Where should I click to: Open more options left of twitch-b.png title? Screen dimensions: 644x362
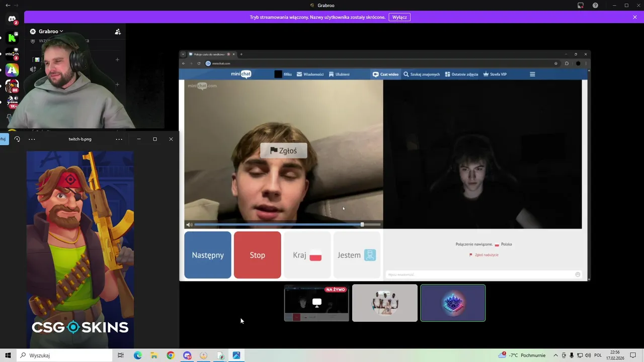click(32, 139)
